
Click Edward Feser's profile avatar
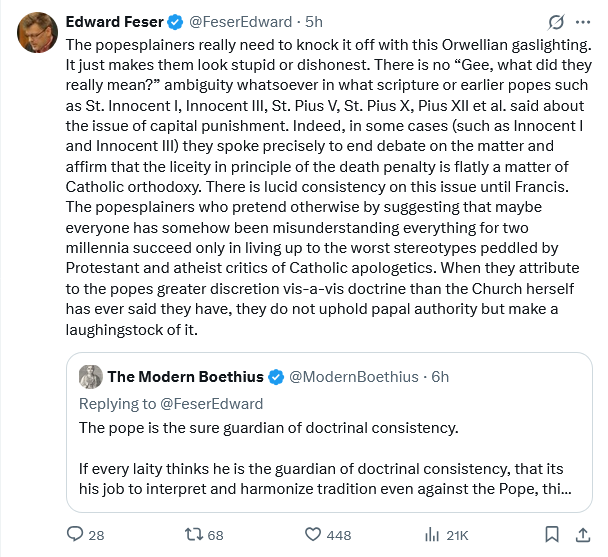(x=37, y=33)
